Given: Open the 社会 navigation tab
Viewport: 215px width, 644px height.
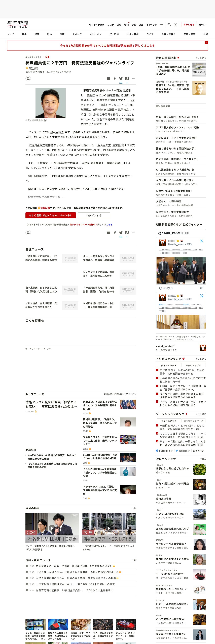Looking at the screenshot, I should (24, 34).
